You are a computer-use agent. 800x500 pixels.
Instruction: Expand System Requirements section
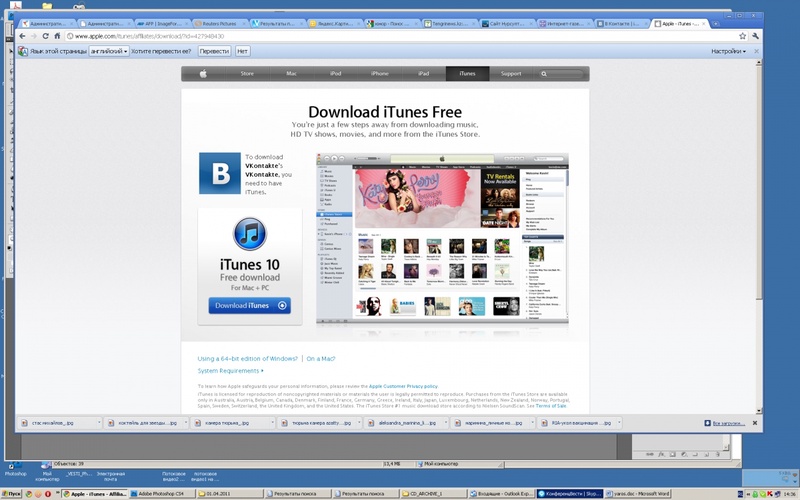tap(230, 371)
